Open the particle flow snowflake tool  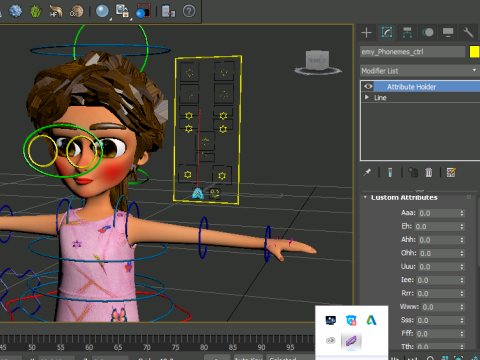[15, 11]
